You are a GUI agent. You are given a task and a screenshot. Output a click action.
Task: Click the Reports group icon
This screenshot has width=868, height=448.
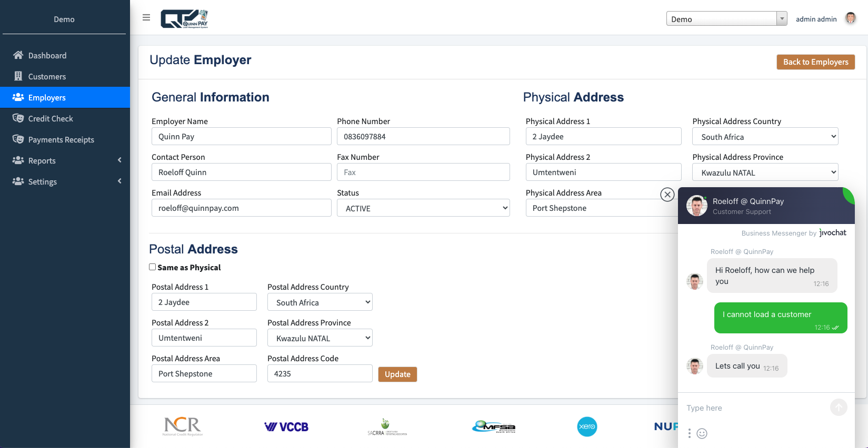tap(18, 160)
